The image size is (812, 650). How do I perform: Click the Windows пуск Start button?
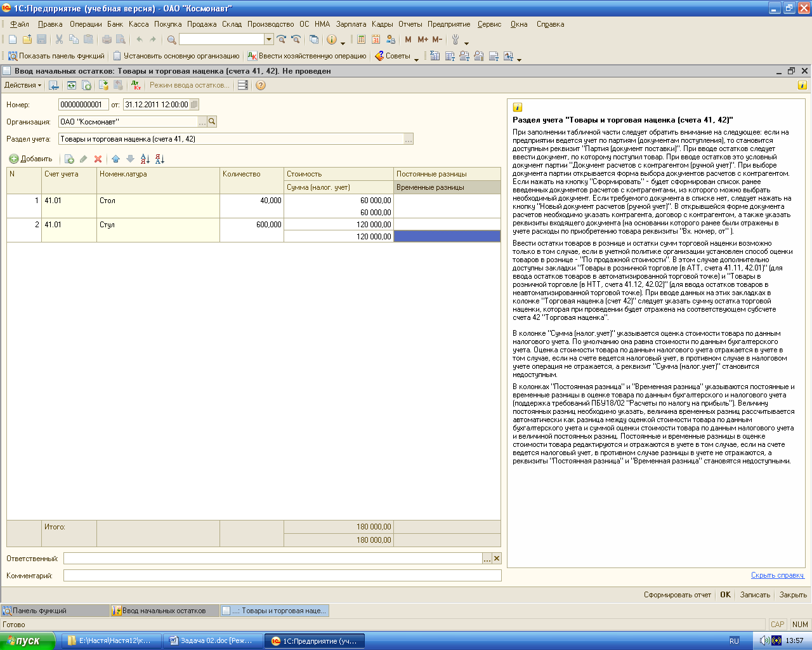(x=28, y=640)
